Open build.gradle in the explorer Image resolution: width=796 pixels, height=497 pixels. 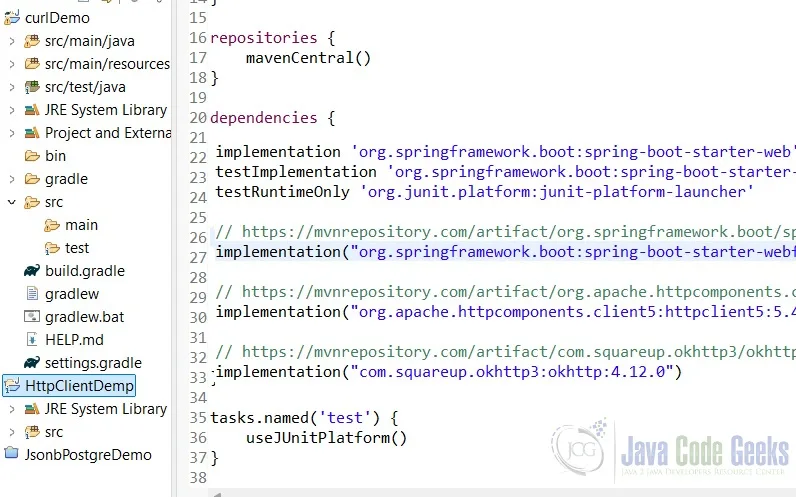tap(85, 271)
